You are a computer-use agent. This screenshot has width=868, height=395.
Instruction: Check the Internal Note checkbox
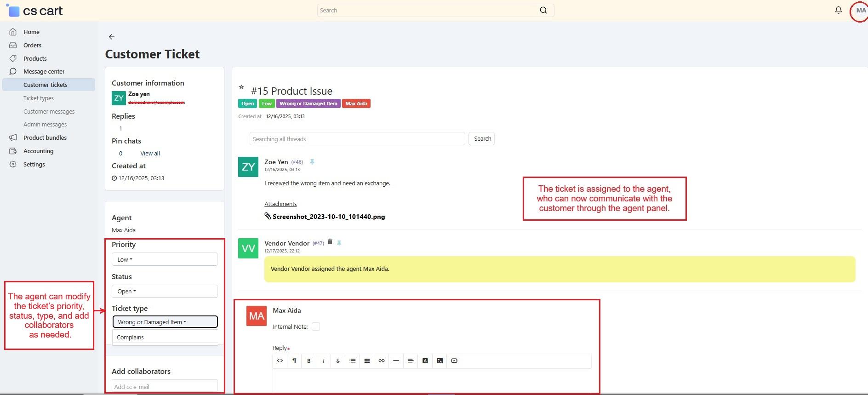point(316,326)
